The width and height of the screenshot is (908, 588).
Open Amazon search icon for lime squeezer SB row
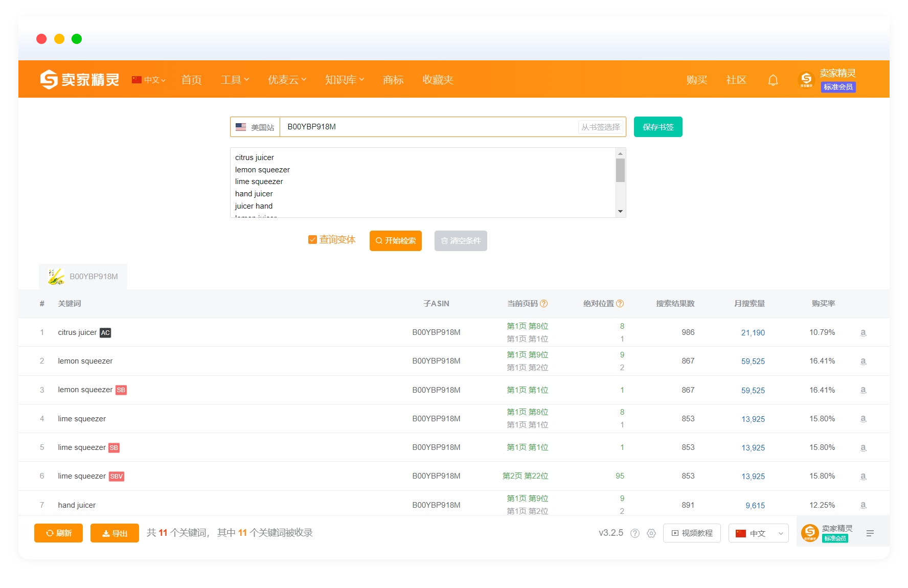(863, 447)
